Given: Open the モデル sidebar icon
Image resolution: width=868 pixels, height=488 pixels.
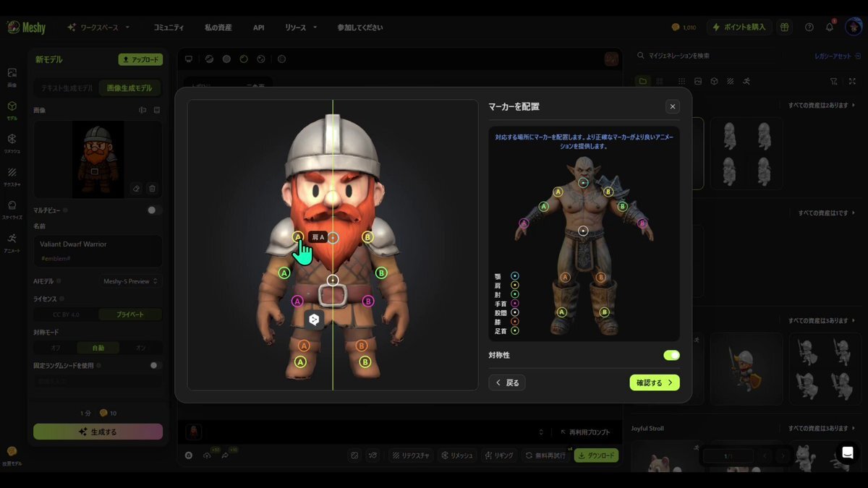Looking at the screenshot, I should point(12,110).
